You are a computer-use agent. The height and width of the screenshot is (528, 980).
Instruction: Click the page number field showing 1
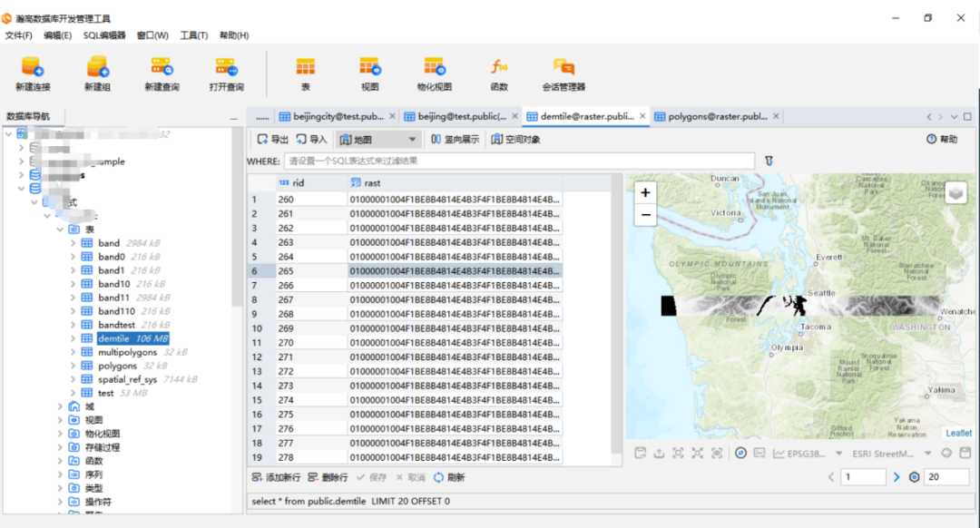coord(863,477)
